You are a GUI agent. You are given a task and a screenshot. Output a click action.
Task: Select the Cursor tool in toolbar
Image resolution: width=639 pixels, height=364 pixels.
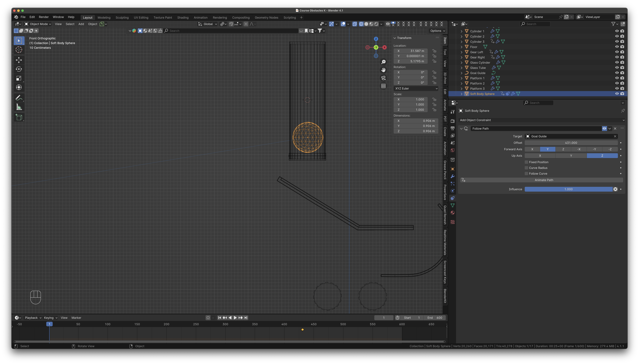[19, 50]
